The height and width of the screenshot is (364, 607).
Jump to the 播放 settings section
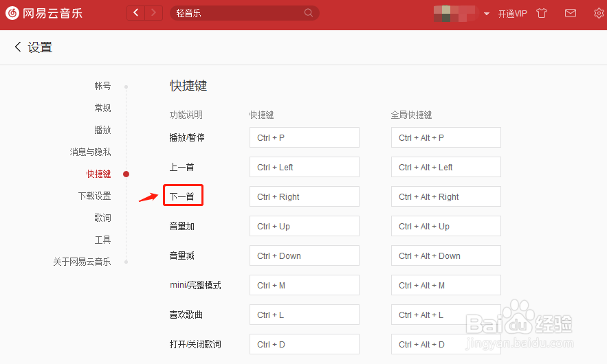click(102, 130)
